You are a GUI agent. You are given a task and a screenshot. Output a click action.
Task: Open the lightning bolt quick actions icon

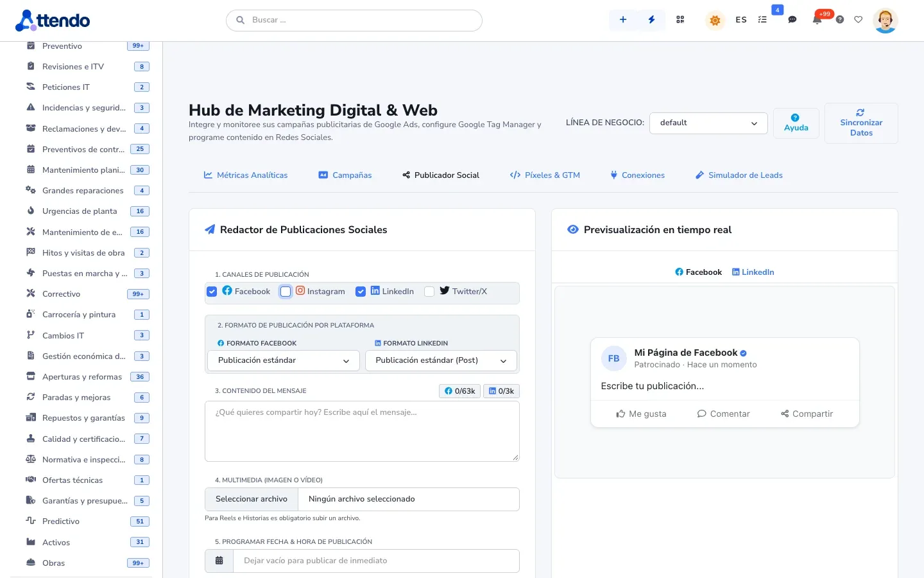pyautogui.click(x=651, y=20)
